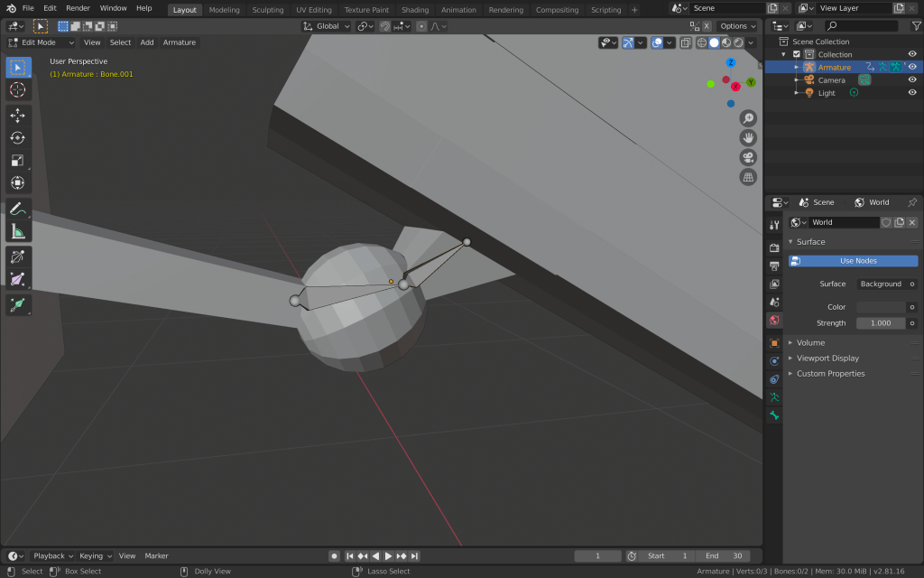Expand the Volume panel
924x578 pixels.
click(810, 342)
